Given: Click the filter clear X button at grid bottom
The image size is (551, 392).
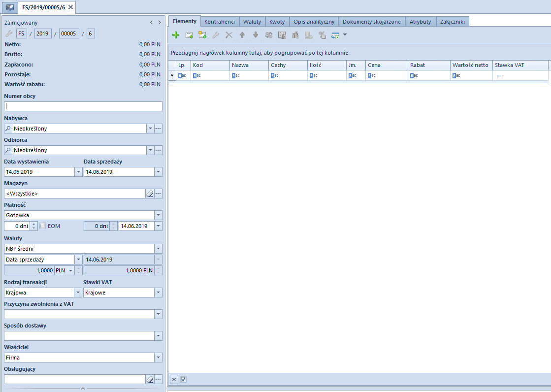Looking at the screenshot, I should pyautogui.click(x=174, y=379).
